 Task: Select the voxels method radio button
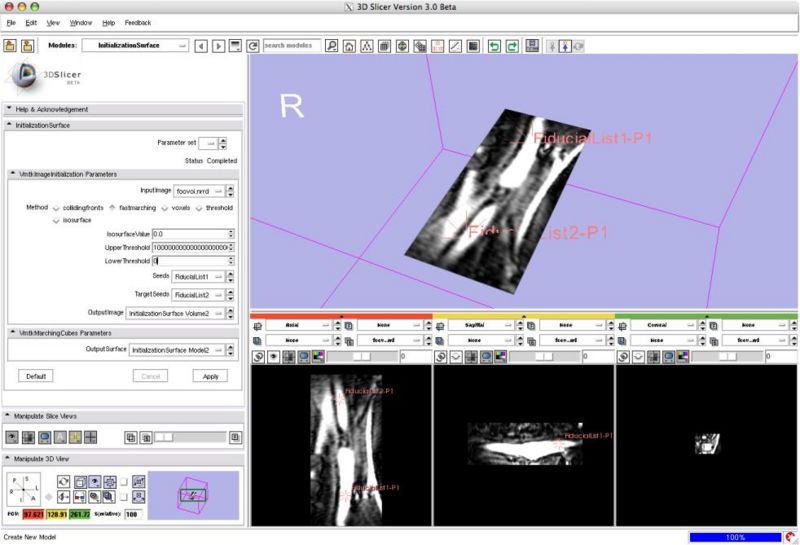coord(165,208)
